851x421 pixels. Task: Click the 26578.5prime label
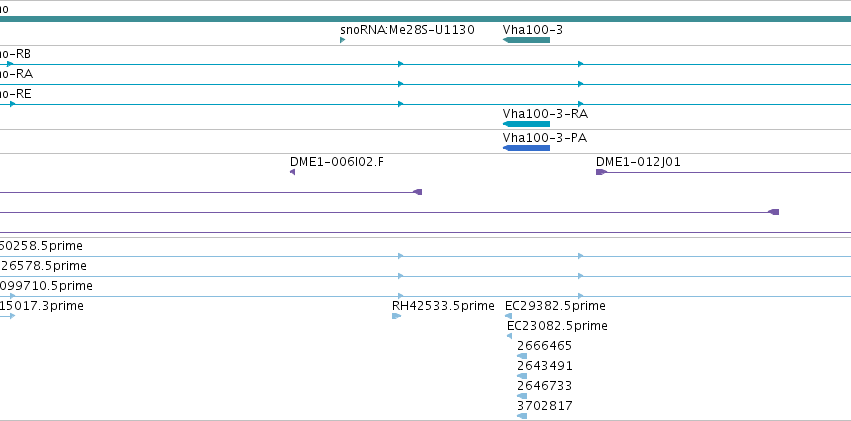point(43,266)
